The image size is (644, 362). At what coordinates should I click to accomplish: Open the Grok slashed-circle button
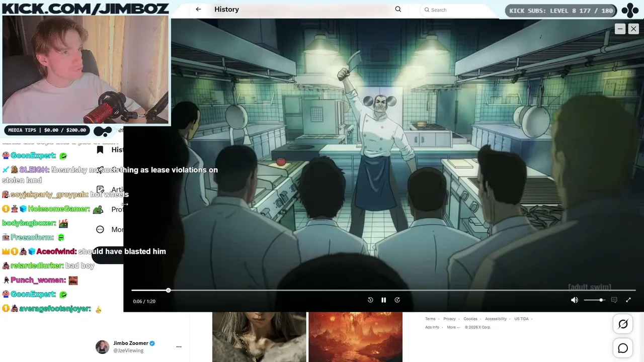click(623, 324)
